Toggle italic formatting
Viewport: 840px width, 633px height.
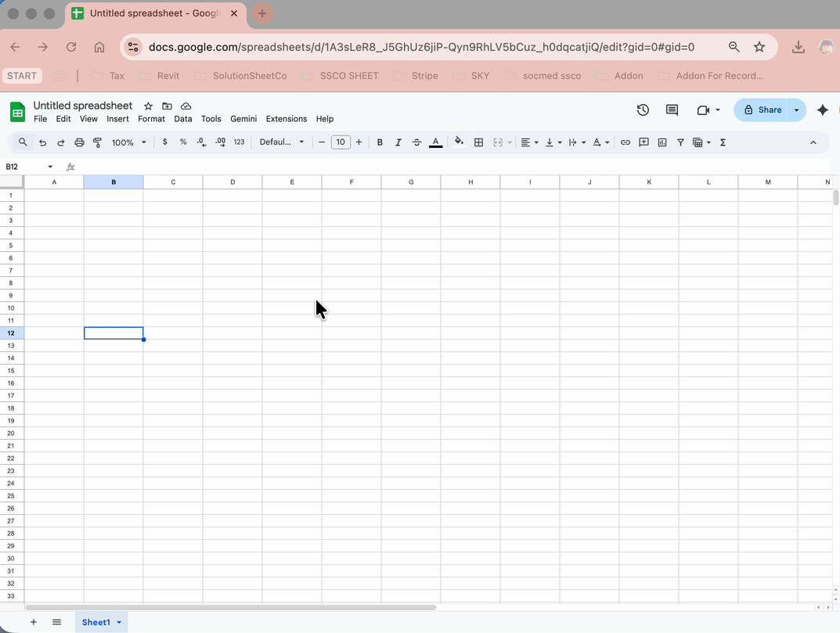click(398, 142)
